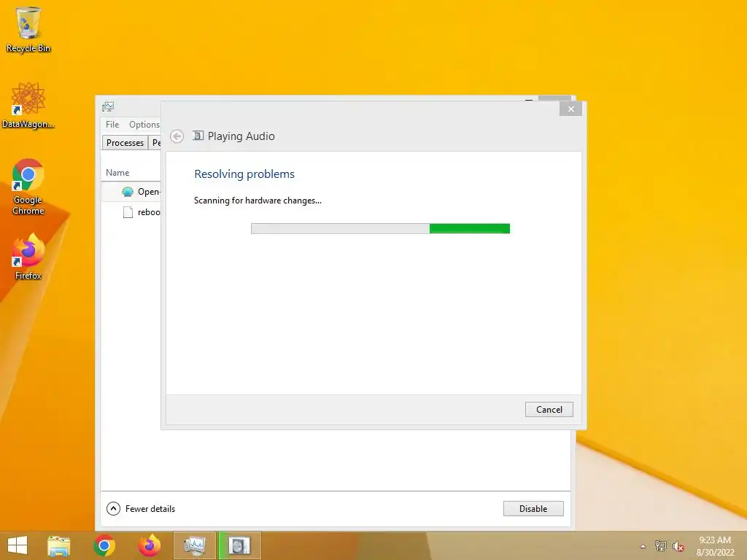Image resolution: width=747 pixels, height=560 pixels.
Task: Close the Playing Audio troubleshooter window
Action: pyautogui.click(x=570, y=109)
